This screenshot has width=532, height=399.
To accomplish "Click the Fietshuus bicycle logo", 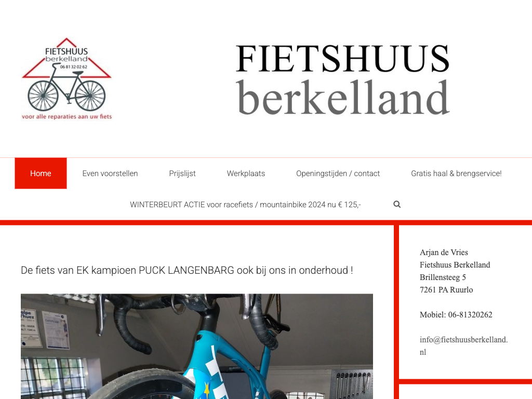I will click(67, 79).
